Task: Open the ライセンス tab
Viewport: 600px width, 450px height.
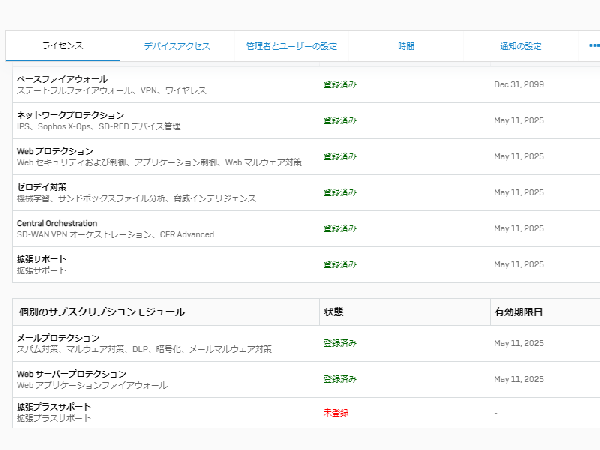Action: tap(63, 46)
